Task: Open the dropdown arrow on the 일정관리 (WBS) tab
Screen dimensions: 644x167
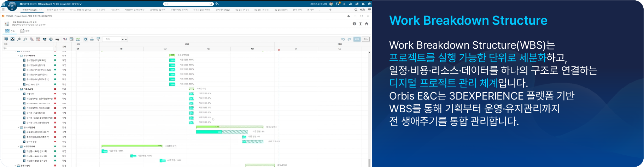Action: pyautogui.click(x=41, y=10)
